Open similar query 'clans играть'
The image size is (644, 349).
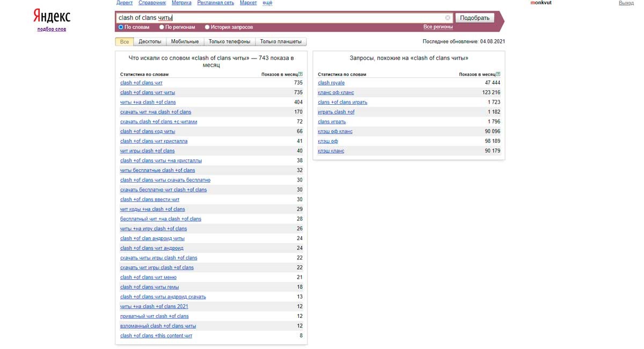[332, 121]
